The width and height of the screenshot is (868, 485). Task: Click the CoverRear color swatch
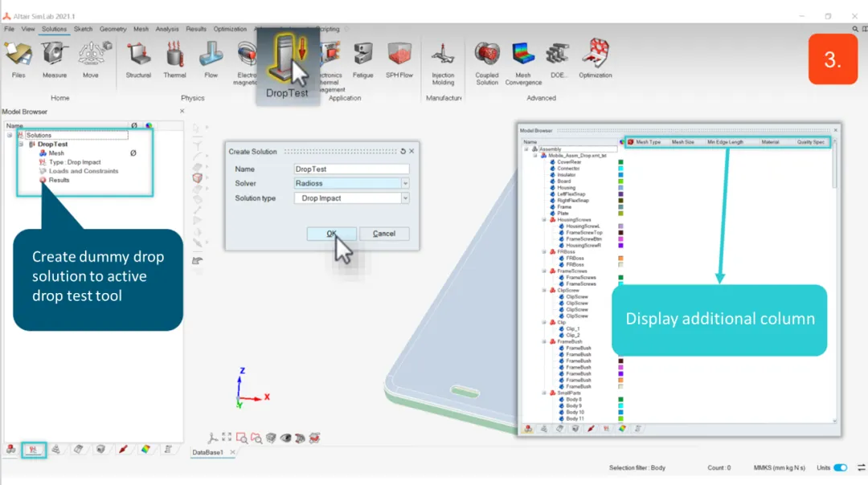620,162
